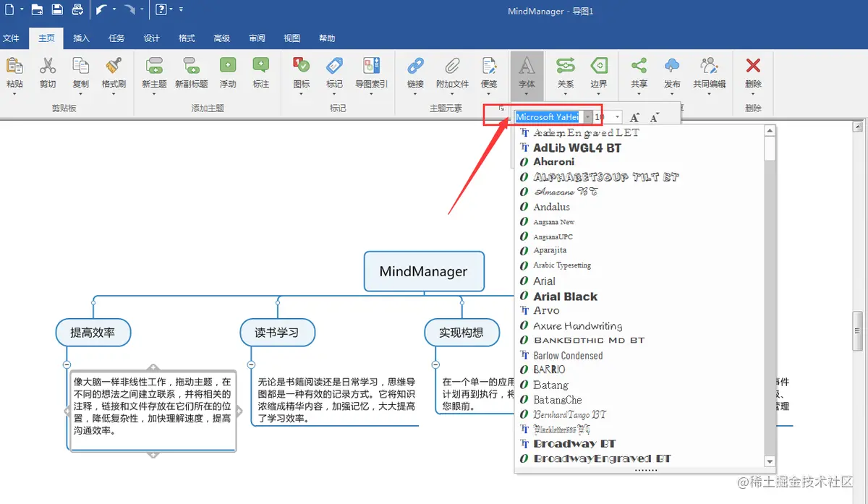
Task: Switch to the 审阅 (Review) tab
Action: (257, 38)
